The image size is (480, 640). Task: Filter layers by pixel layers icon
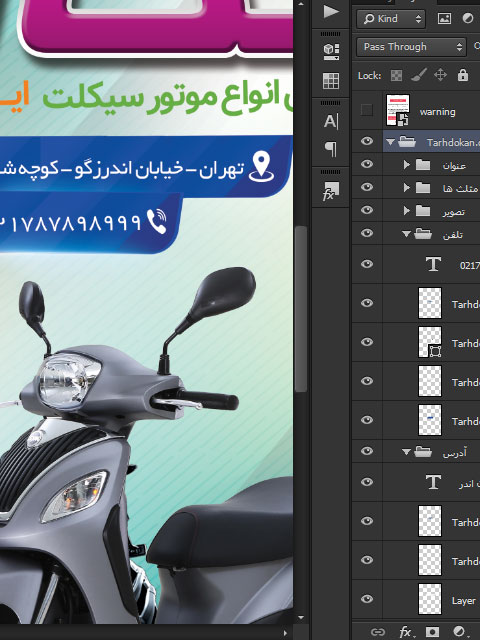pos(444,18)
